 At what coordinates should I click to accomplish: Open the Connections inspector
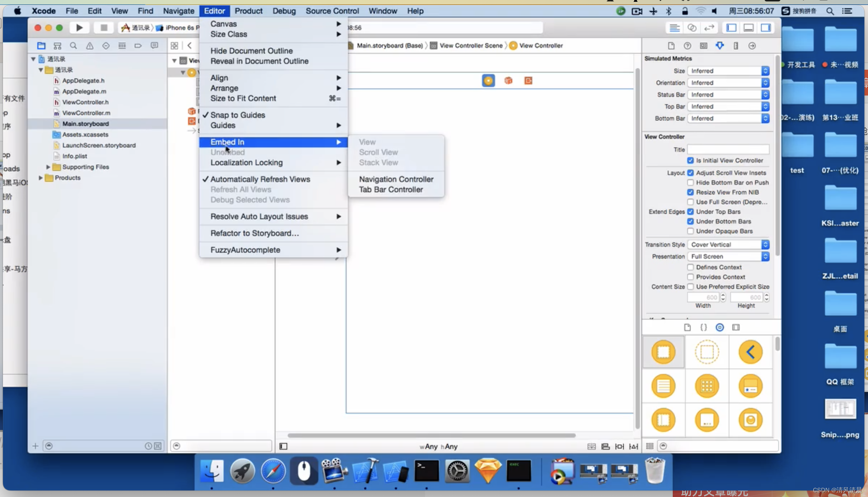(x=752, y=46)
